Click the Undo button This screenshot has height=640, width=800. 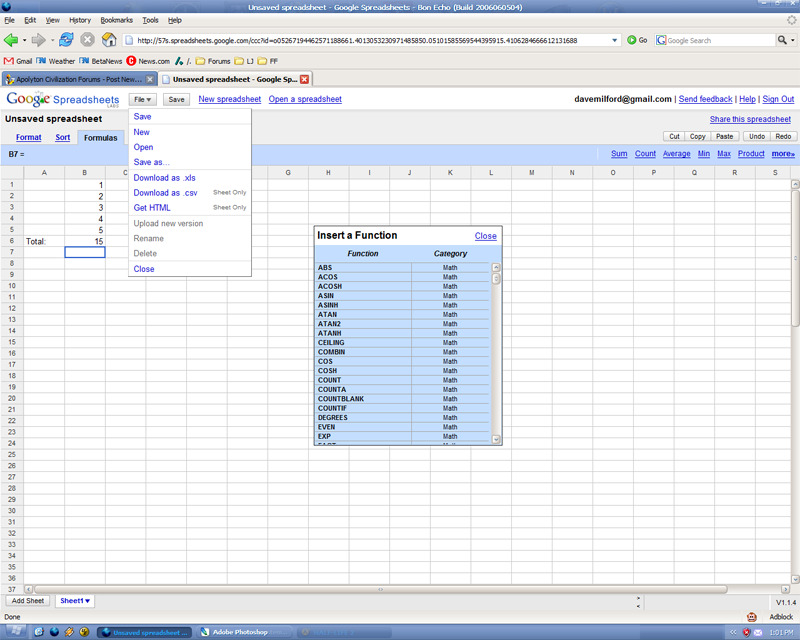pyautogui.click(x=757, y=136)
